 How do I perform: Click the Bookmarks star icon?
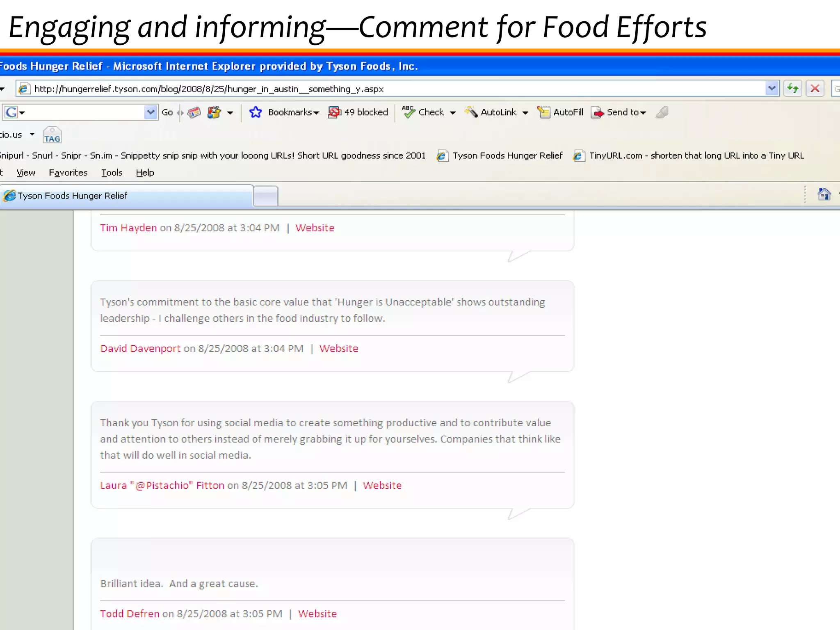[x=256, y=112]
